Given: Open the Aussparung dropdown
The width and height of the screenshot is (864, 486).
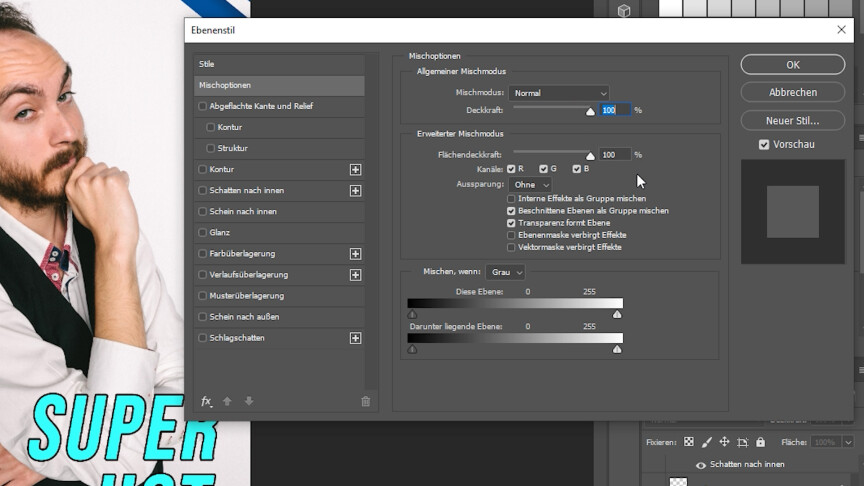Looking at the screenshot, I should (x=530, y=185).
